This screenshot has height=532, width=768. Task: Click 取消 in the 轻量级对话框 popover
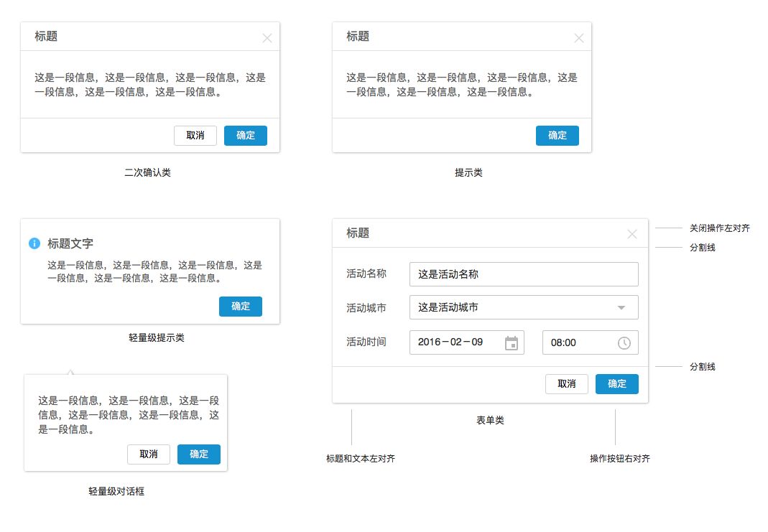tap(148, 454)
